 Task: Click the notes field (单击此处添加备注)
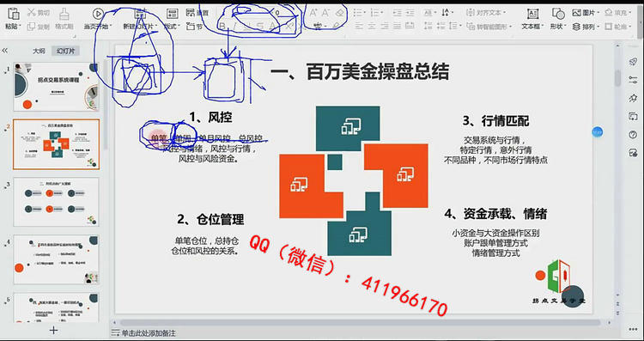pos(148,333)
